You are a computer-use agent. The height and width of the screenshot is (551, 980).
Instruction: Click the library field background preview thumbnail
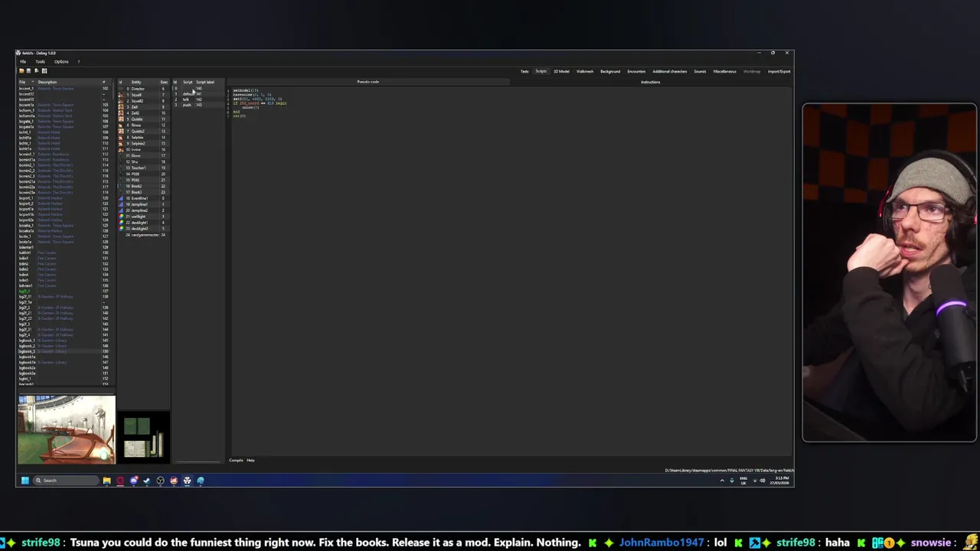point(67,429)
